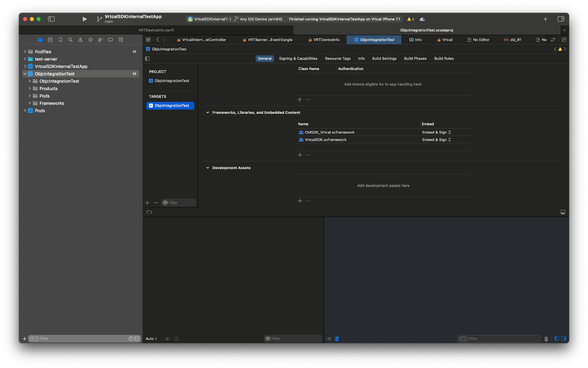Select the ObjcIntegrationTest target
This screenshot has width=588, height=368.
[x=170, y=105]
